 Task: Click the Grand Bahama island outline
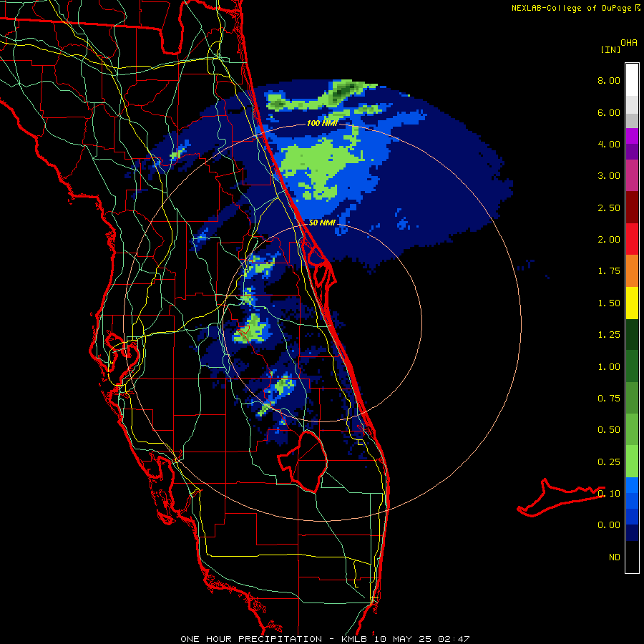560,497
